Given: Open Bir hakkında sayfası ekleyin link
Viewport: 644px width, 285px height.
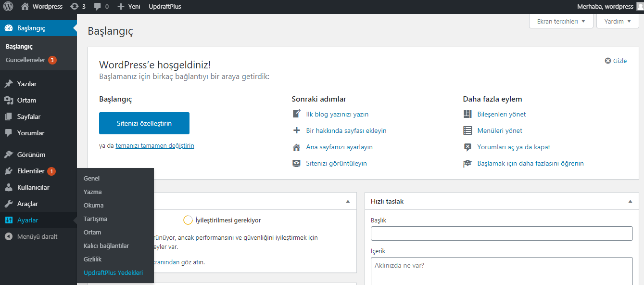Looking at the screenshot, I should pos(346,130).
